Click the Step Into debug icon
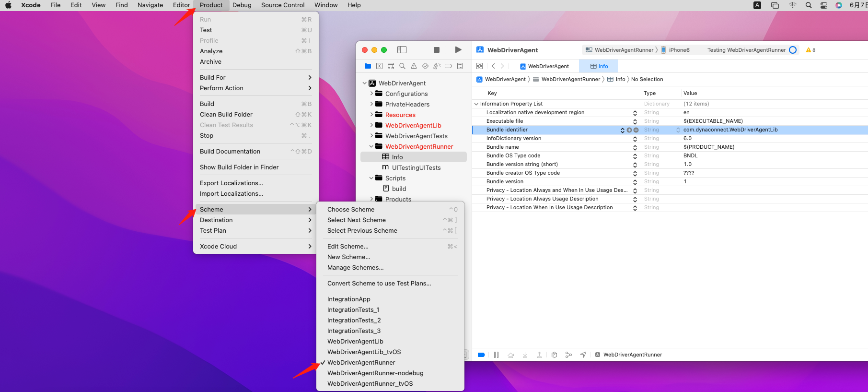Viewport: 868px width, 392px height. point(525,355)
